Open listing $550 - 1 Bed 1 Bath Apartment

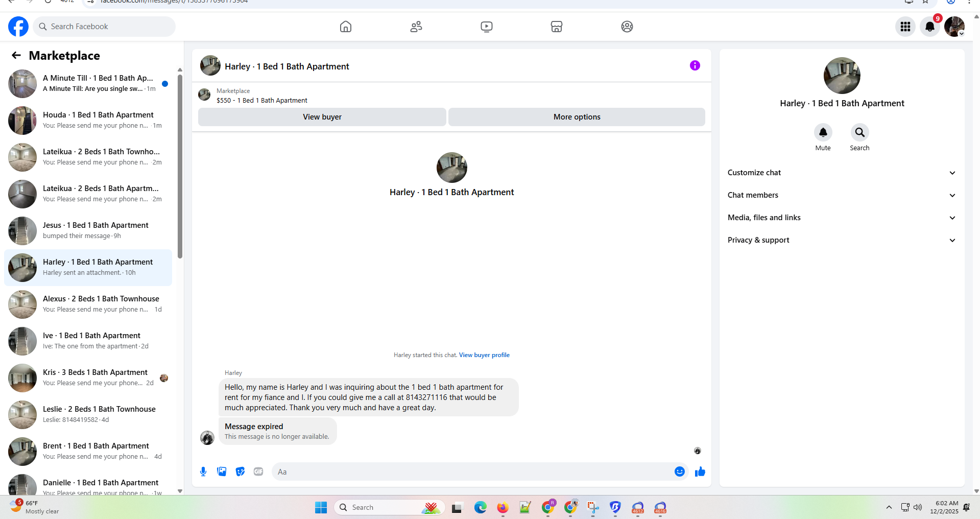click(x=262, y=101)
